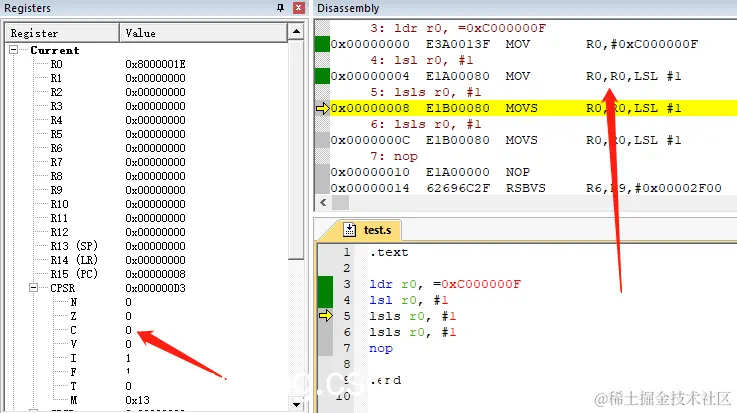Switch to the test.s tab
The image size is (737, 413).
coord(367,230)
